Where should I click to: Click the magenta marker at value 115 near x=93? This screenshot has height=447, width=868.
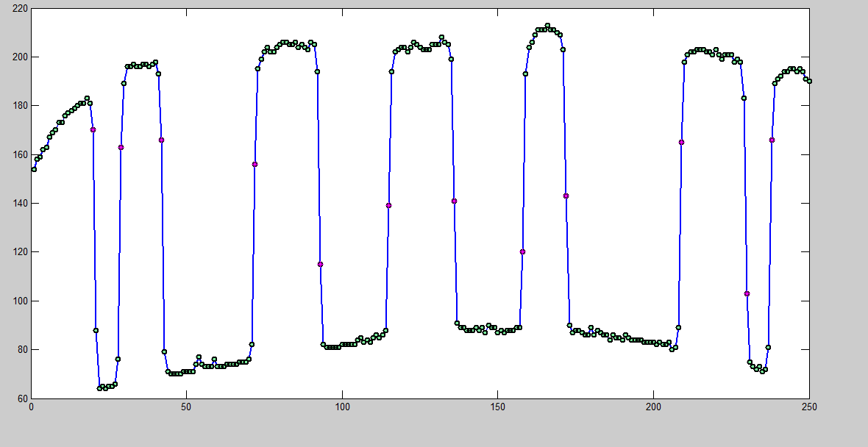[x=320, y=264]
